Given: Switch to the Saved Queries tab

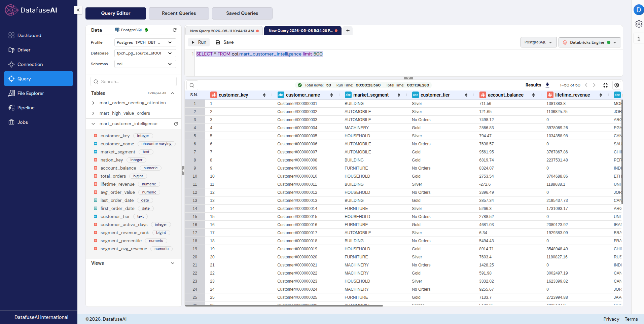Looking at the screenshot, I should click(242, 13).
